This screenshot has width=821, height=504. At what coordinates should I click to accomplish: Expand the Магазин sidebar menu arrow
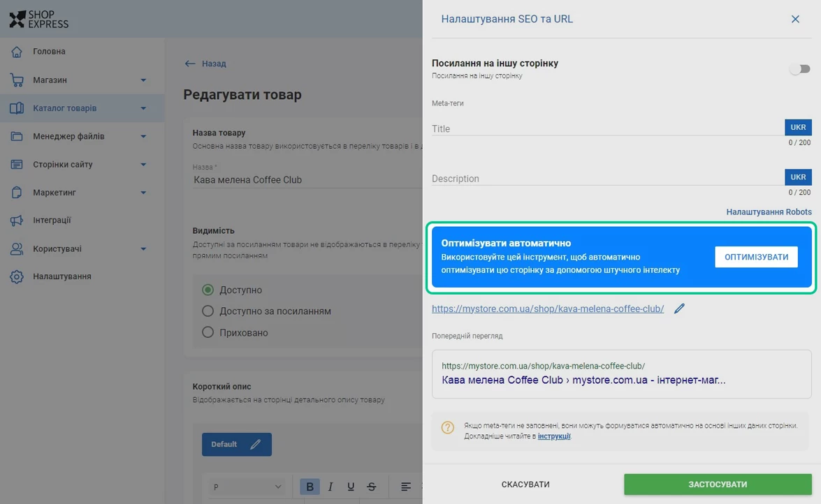[x=143, y=80]
